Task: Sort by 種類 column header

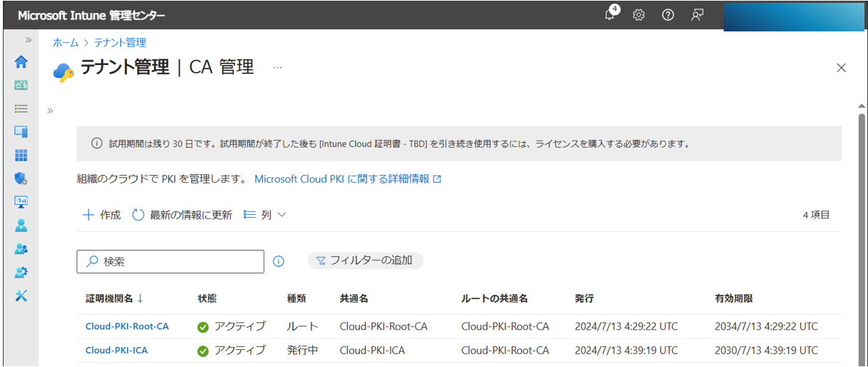Action: tap(296, 298)
